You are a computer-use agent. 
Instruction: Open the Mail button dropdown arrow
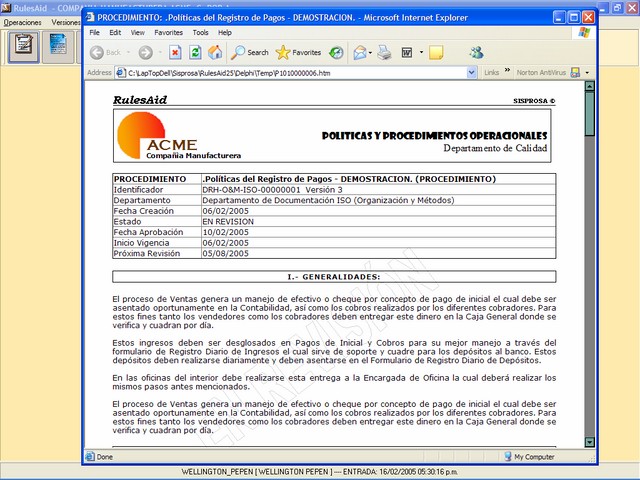pos(370,53)
